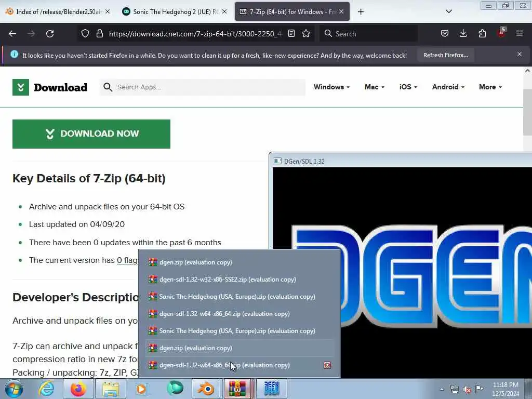Close the 7-Zip tab
532x399 pixels.
pyautogui.click(x=341, y=11)
